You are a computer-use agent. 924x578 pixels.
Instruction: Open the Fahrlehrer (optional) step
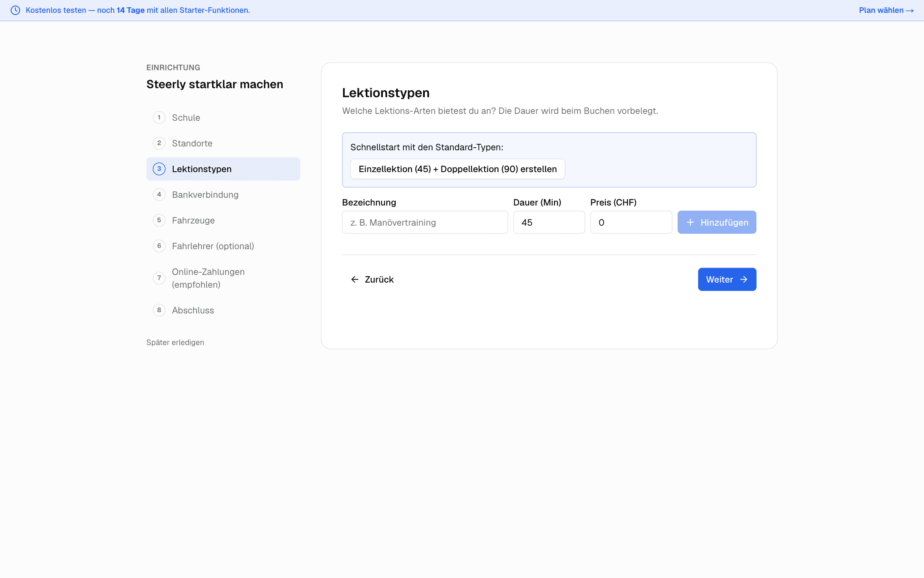tap(223, 246)
